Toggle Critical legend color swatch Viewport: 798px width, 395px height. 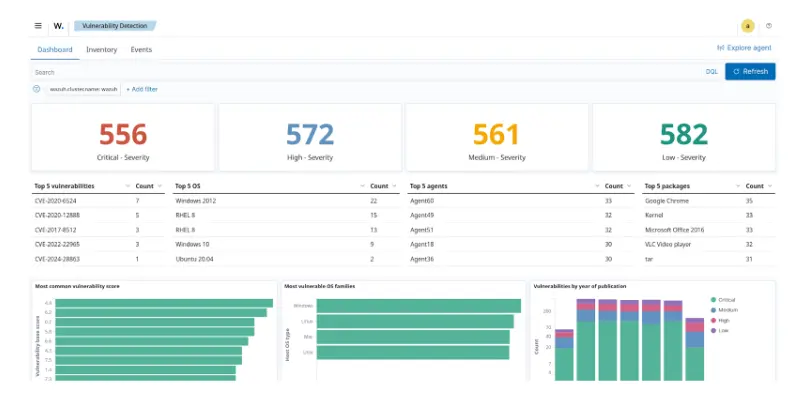pos(714,300)
